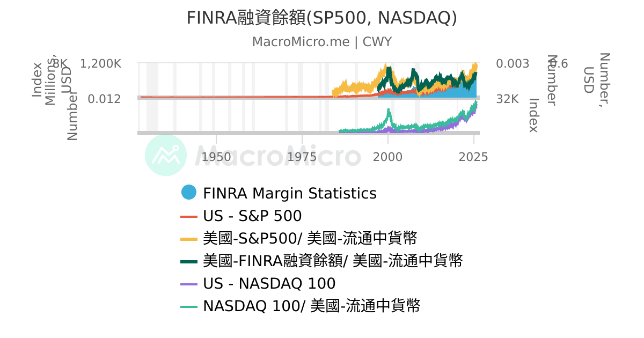
Task: Open the MacroMicro.me | CWY subtitle link
Action: click(x=322, y=42)
